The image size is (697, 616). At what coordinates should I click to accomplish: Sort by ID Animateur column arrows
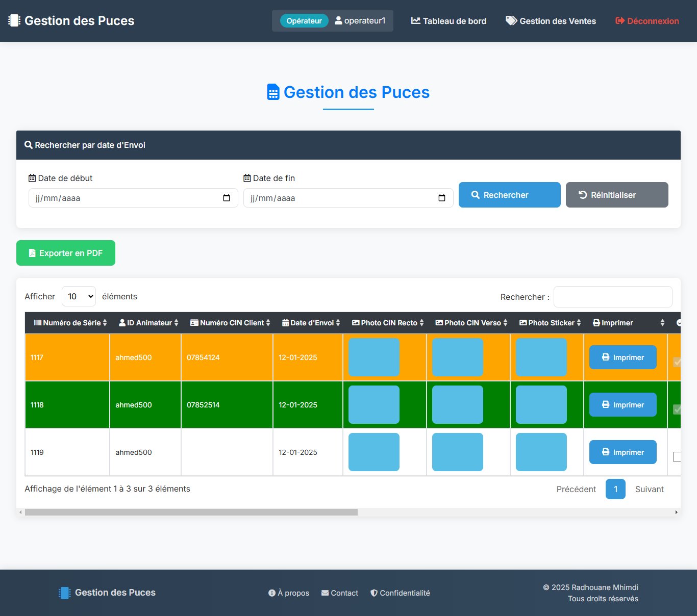click(176, 323)
